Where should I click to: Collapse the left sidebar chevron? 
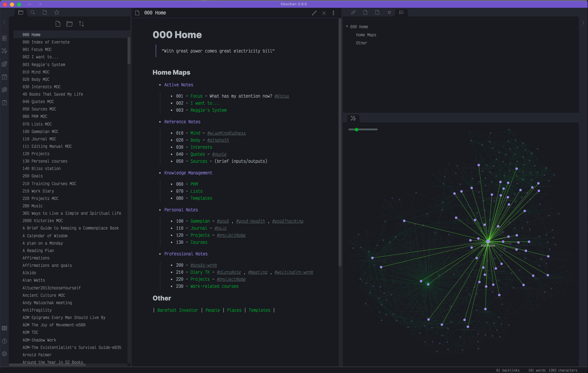click(x=4, y=23)
